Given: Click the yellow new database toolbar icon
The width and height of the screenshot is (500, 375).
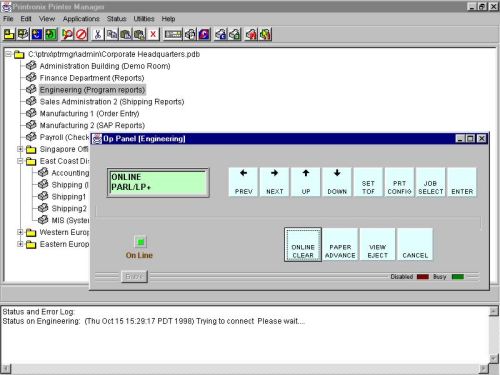Looking at the screenshot, I should [x=9, y=34].
